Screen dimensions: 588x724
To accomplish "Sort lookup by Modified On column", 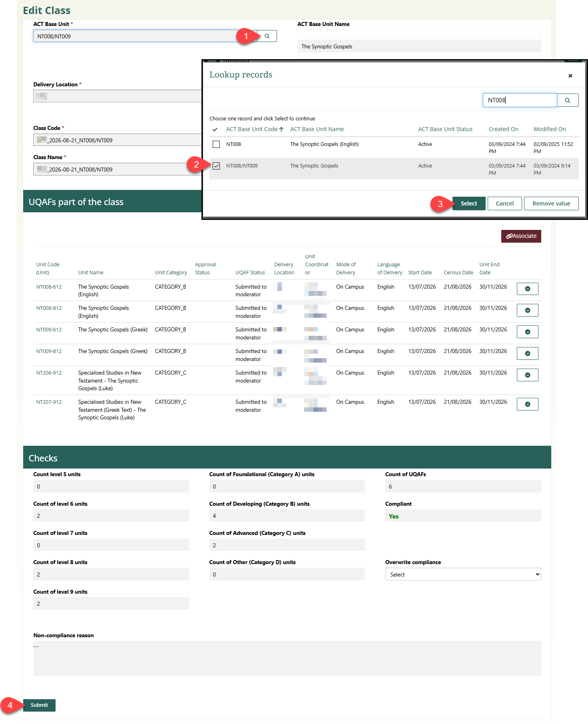I will click(x=550, y=129).
